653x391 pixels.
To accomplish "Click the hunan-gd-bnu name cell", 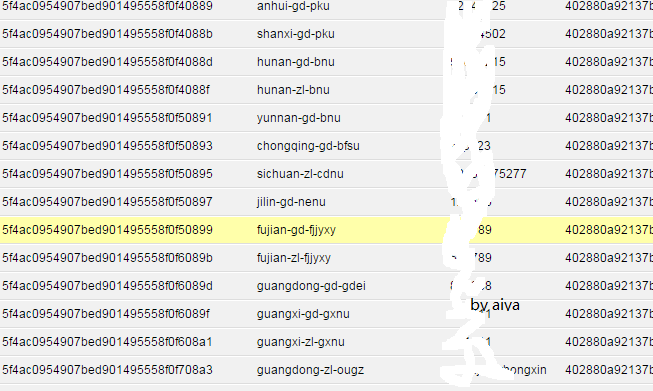I will (x=296, y=62).
